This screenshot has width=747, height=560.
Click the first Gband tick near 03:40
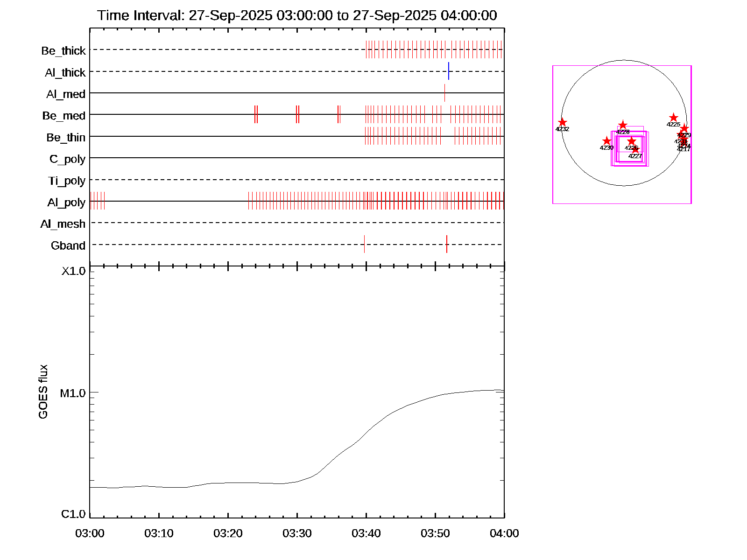[364, 244]
